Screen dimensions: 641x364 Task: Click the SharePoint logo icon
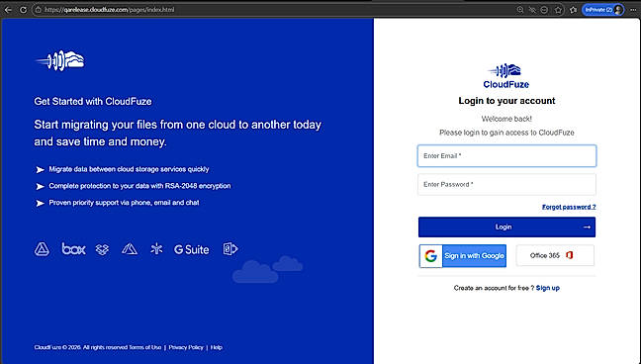[230, 248]
